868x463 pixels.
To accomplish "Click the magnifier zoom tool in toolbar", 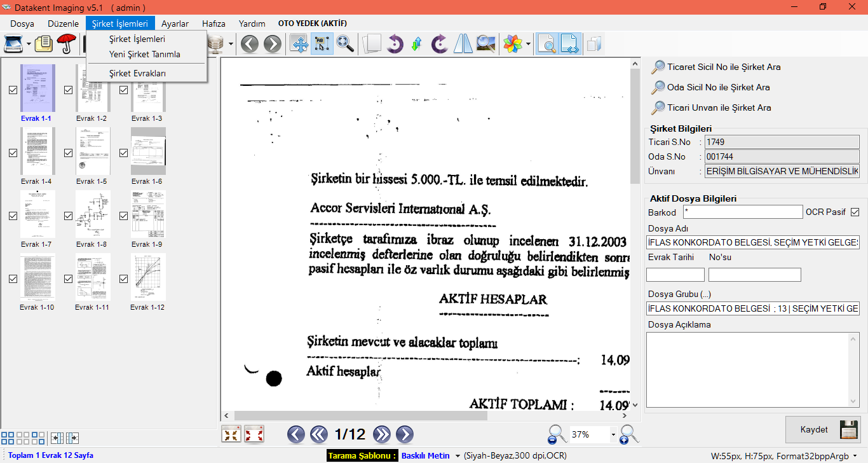I will tap(345, 44).
